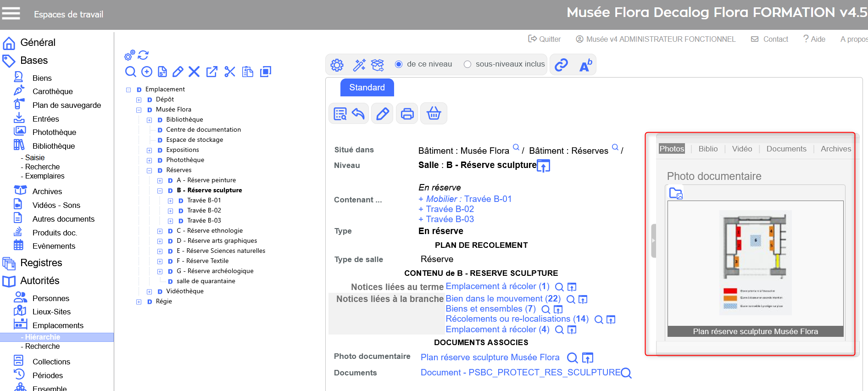Click the magnifier search icon in tree toolbar
868x391 pixels.
[131, 72]
